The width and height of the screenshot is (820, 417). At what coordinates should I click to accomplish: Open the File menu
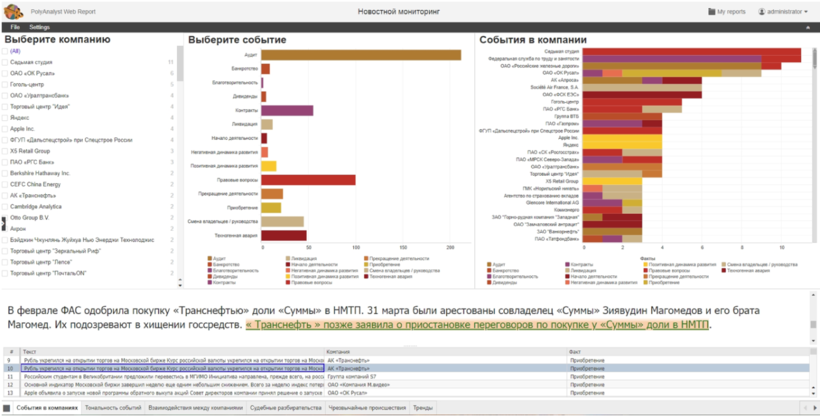15,26
